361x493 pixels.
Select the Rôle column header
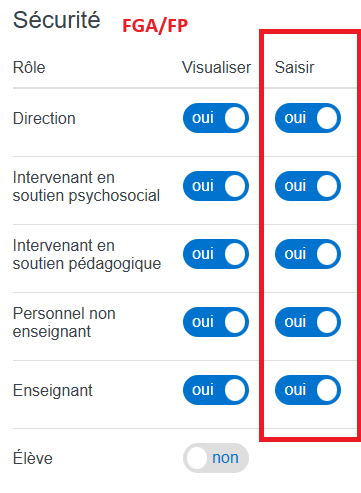pos(29,68)
